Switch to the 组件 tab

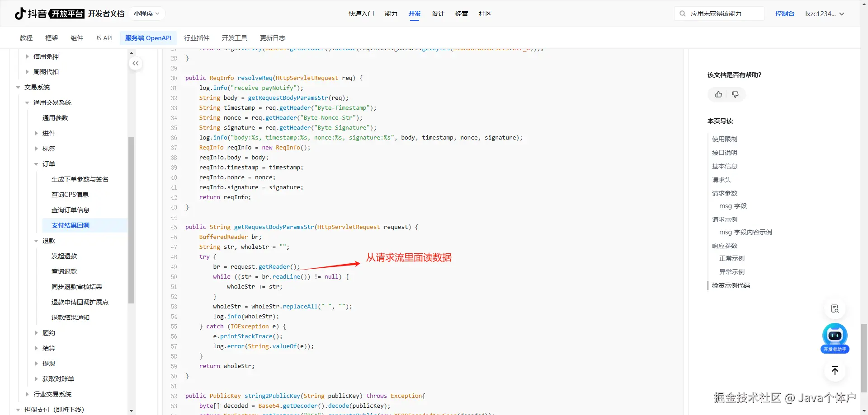(x=77, y=38)
